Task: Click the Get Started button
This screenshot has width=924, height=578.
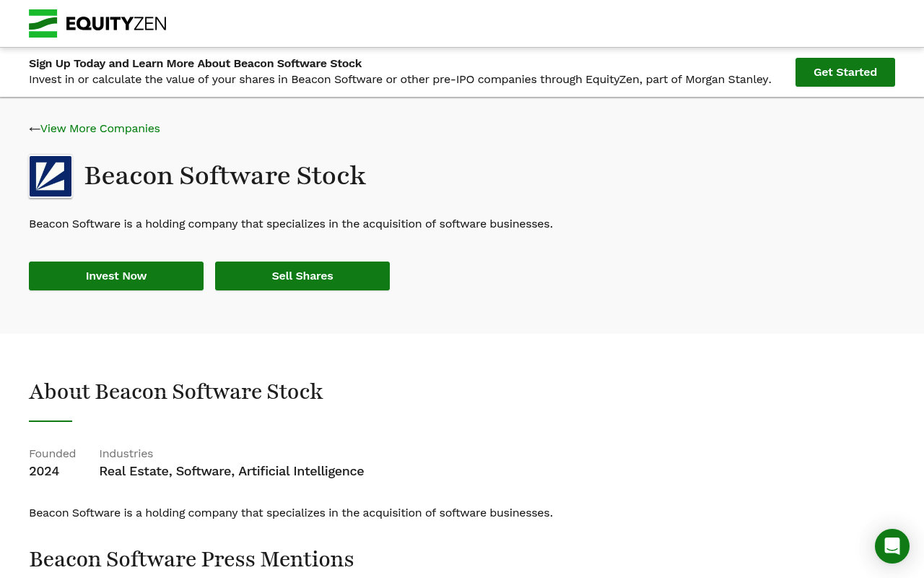Action: tap(845, 72)
